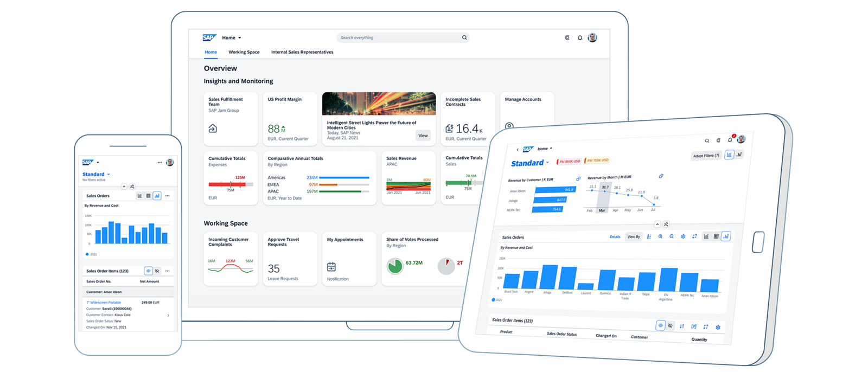Screen dimensions: 868x372
Task: Open details of Revenue by Month chart
Action: click(x=661, y=176)
